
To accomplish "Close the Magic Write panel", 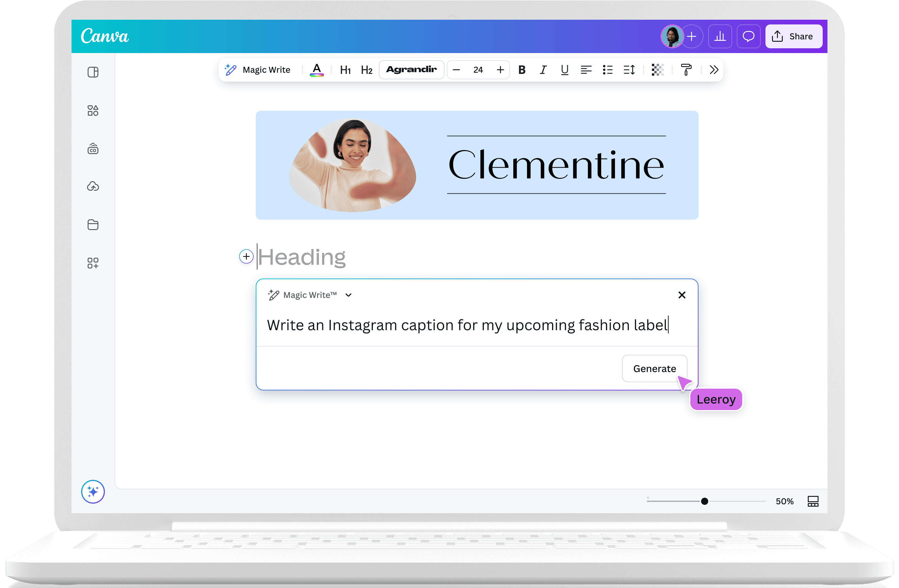I will coord(681,295).
